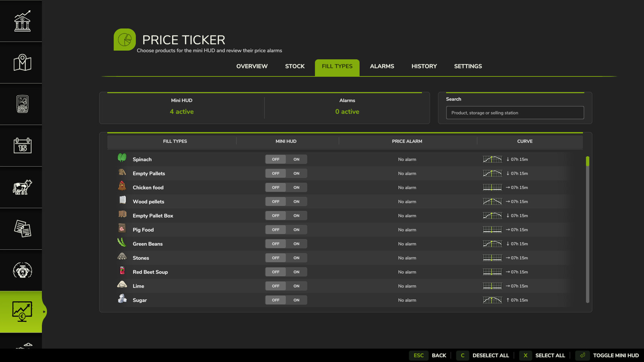This screenshot has width=644, height=362.
Task: Select the price chart sidebar icon
Action: (22, 312)
